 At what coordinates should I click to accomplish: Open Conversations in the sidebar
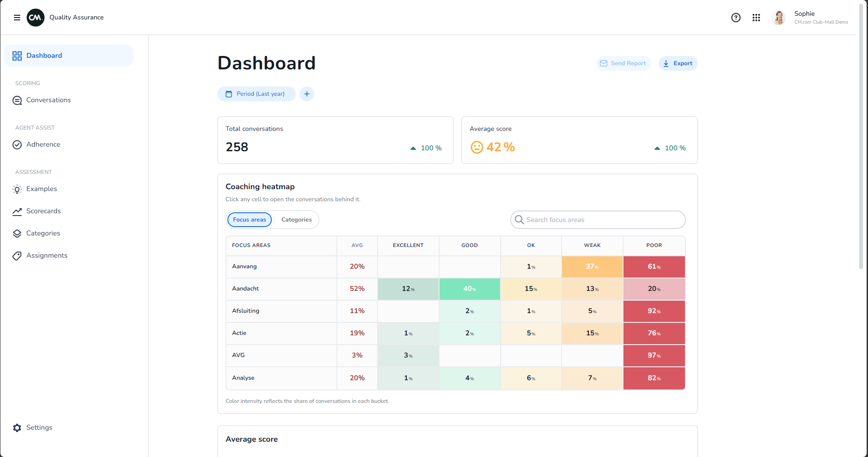69,100
